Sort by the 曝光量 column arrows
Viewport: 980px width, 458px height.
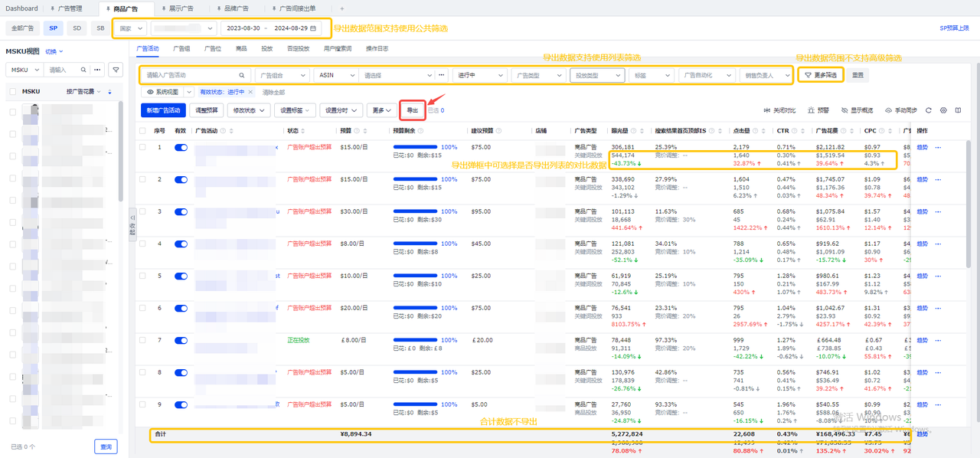pos(643,131)
